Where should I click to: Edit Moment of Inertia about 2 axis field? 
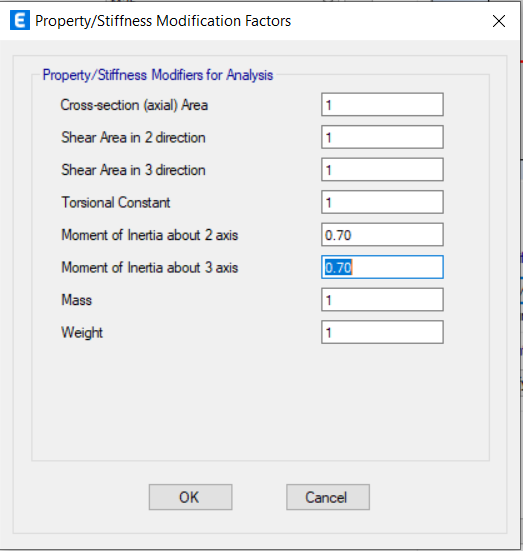pos(382,235)
